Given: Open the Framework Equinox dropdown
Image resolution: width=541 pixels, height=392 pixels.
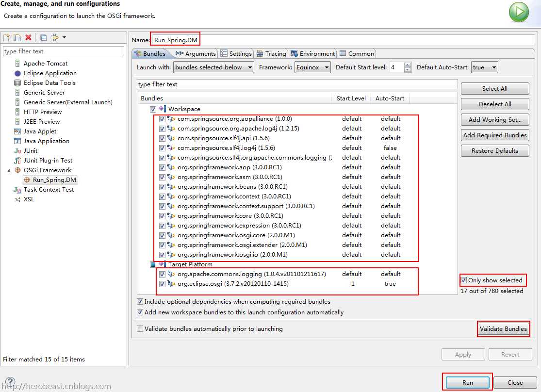Looking at the screenshot, I should (x=312, y=67).
